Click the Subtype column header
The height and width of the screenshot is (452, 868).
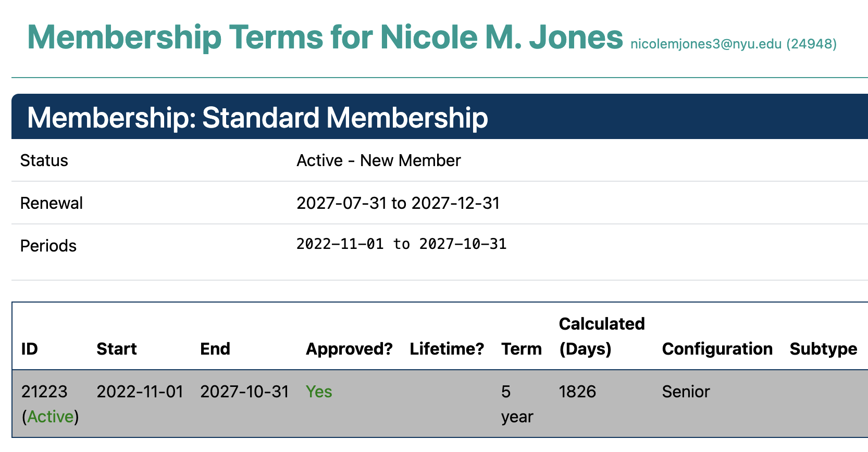pyautogui.click(x=823, y=349)
